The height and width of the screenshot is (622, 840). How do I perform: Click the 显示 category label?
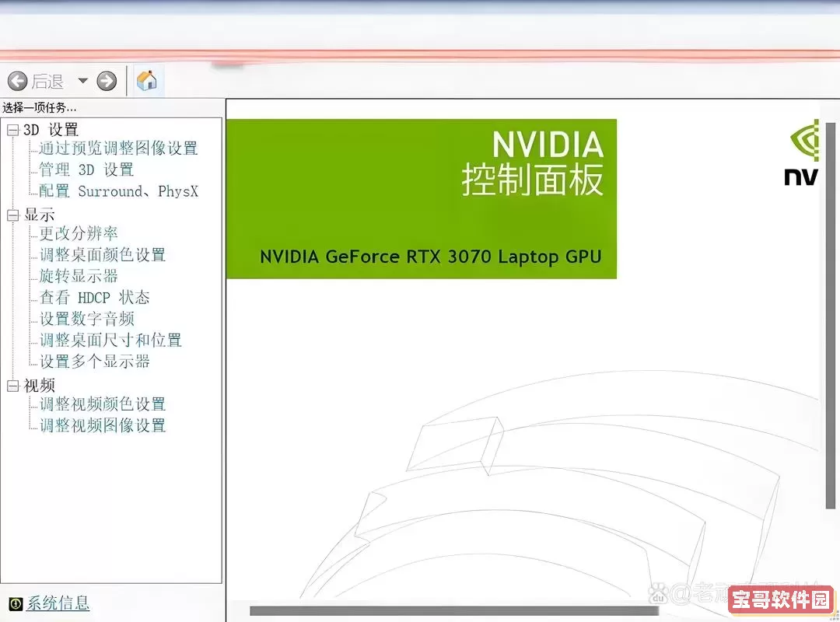point(39,215)
